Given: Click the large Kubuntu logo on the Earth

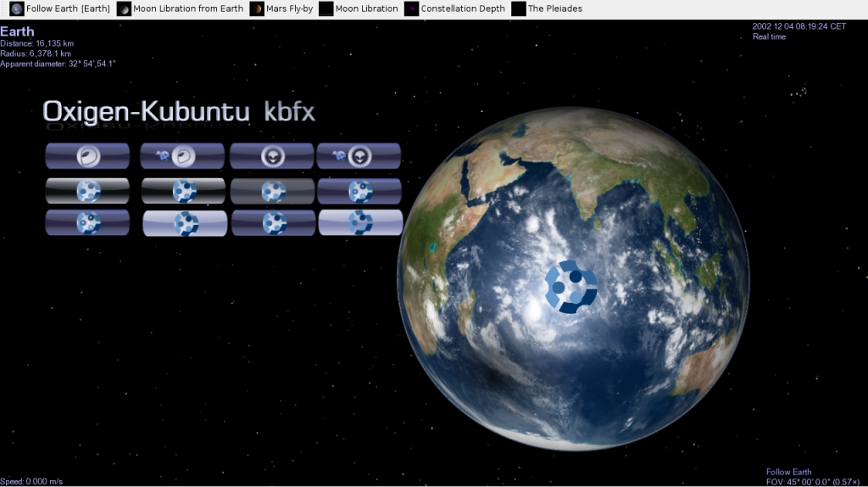Looking at the screenshot, I should (571, 287).
